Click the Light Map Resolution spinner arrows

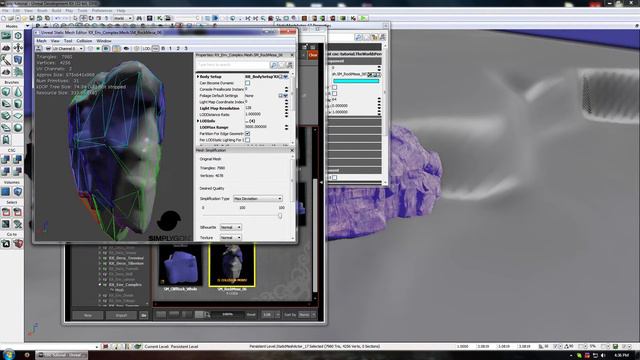287,108
